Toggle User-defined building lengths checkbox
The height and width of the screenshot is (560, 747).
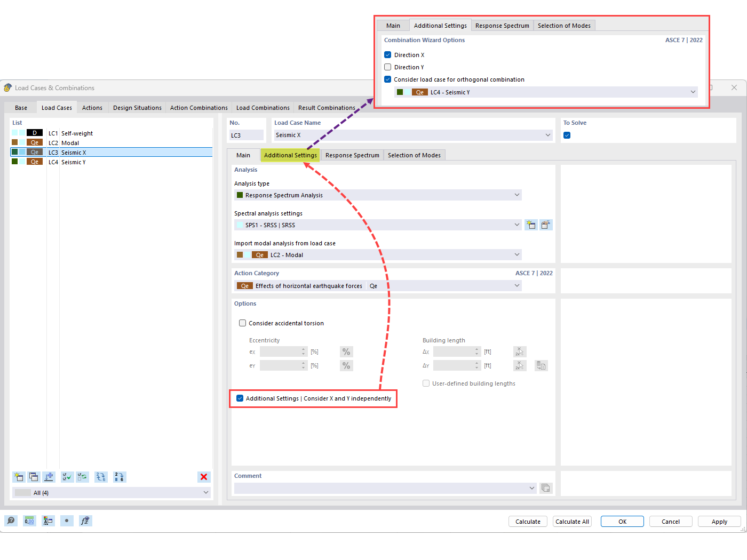426,383
